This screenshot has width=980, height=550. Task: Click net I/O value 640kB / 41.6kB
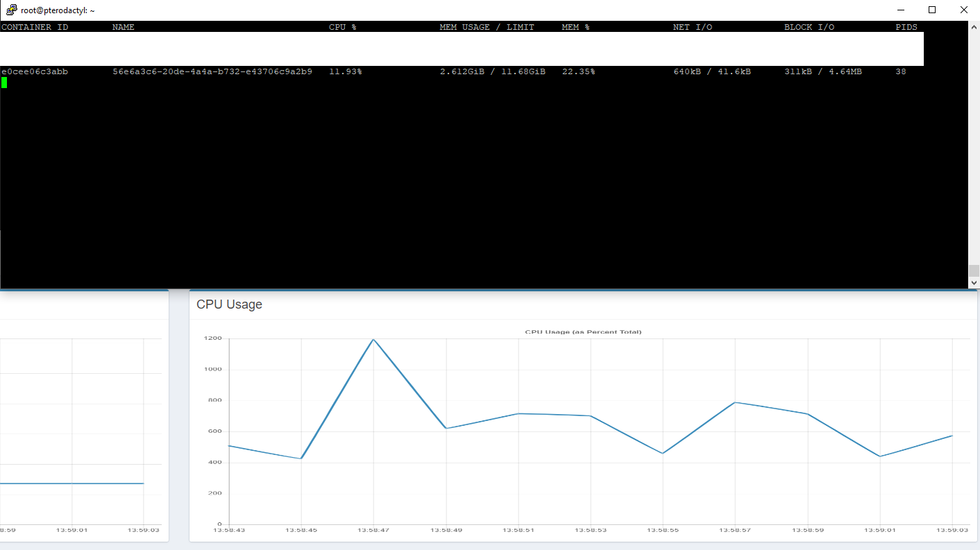pyautogui.click(x=712, y=71)
